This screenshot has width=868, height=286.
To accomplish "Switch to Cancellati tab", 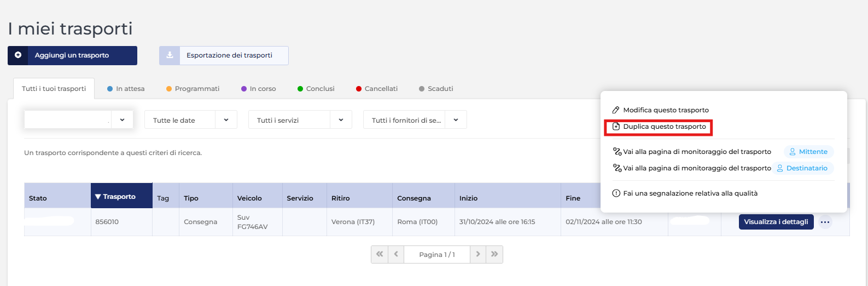I will point(377,89).
